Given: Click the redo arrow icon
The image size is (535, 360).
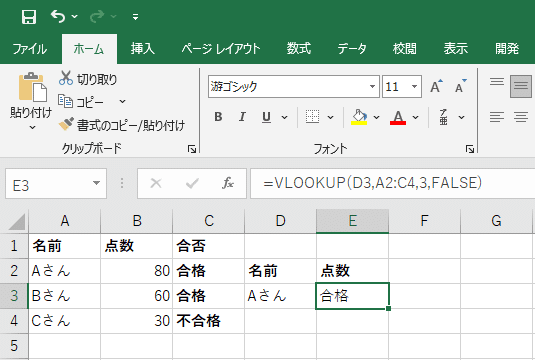Looking at the screenshot, I should (x=97, y=16).
